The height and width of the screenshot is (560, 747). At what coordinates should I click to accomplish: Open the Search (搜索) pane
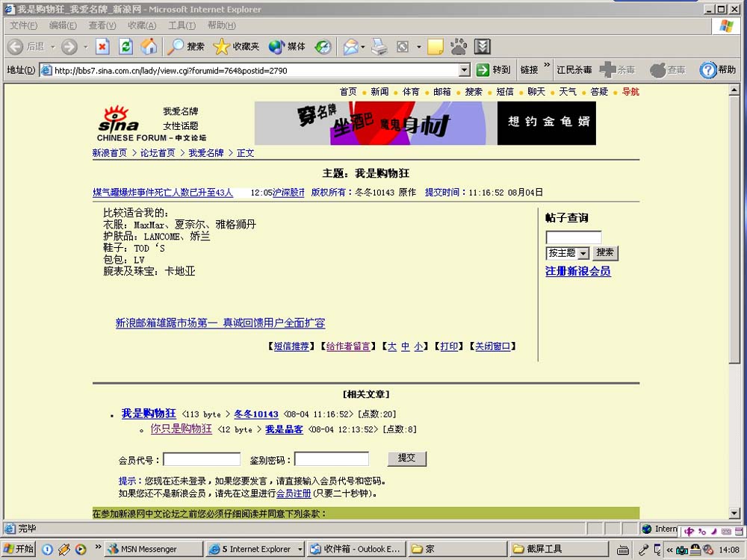(x=186, y=46)
